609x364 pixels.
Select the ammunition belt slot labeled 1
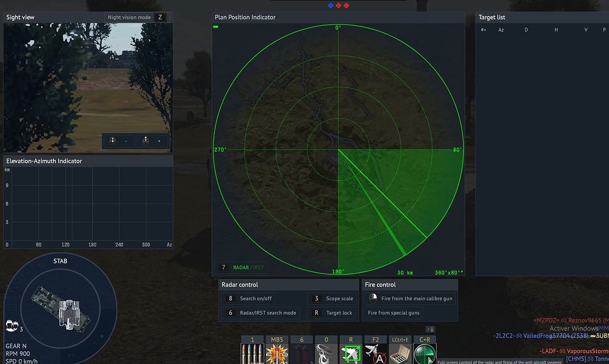pyautogui.click(x=252, y=354)
